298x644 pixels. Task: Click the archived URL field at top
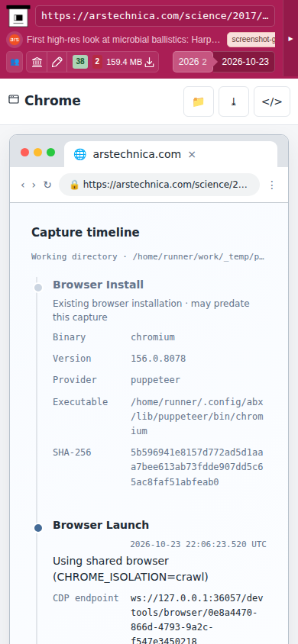point(155,16)
